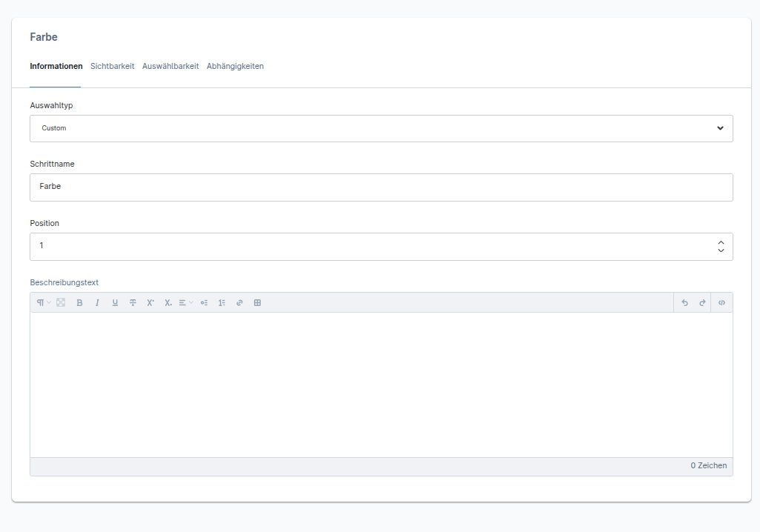Switch to the Abhängigkeiten tab
Viewport: 760px width, 532px height.
pyautogui.click(x=235, y=66)
